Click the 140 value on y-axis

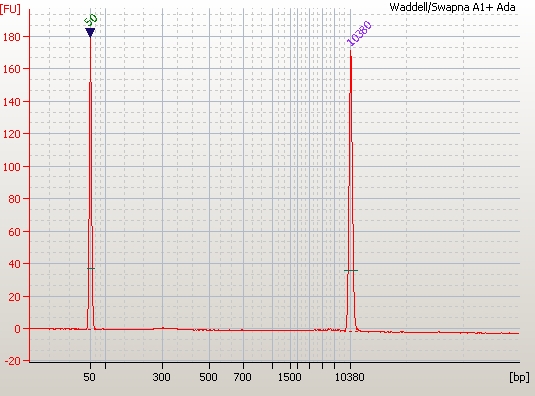(12, 102)
